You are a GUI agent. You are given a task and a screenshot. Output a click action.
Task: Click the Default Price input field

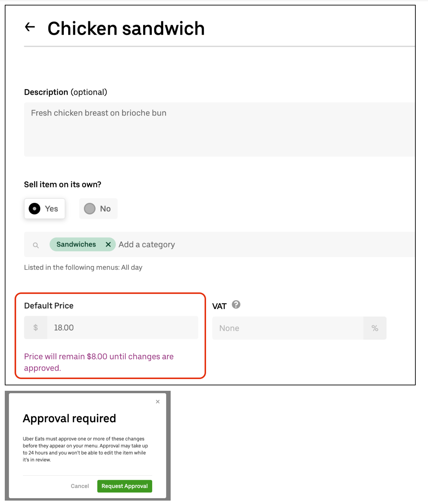(x=122, y=328)
